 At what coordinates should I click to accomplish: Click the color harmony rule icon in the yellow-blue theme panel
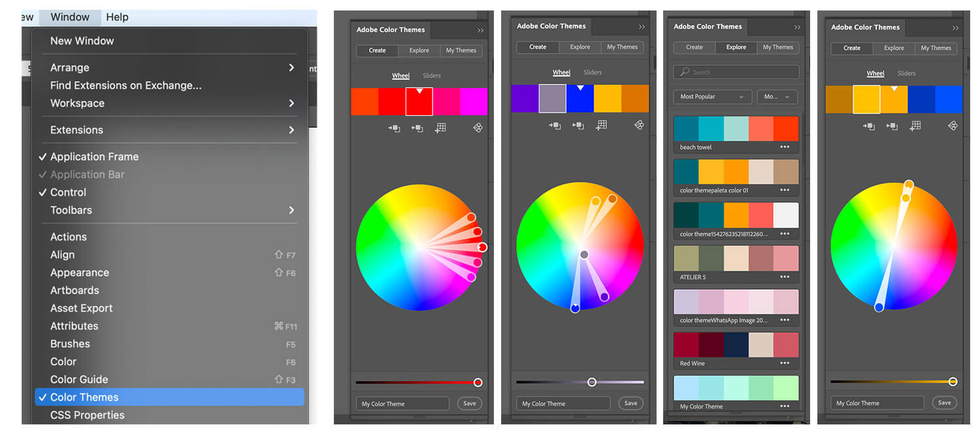[953, 126]
